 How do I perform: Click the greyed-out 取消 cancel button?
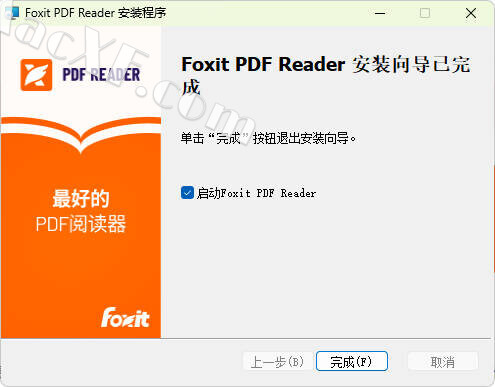(443, 361)
